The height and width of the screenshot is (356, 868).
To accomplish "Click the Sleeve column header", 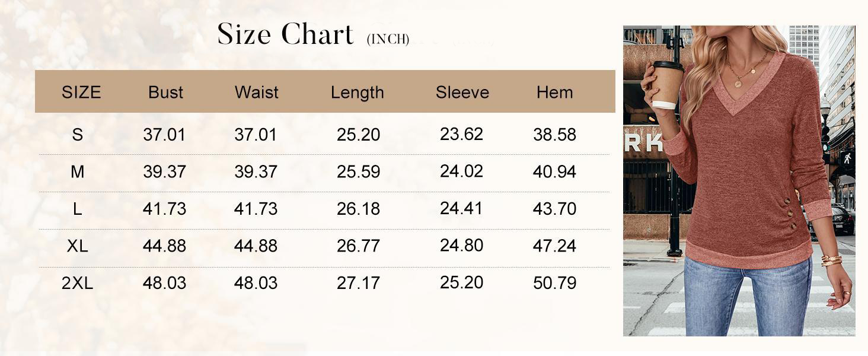I will (462, 92).
